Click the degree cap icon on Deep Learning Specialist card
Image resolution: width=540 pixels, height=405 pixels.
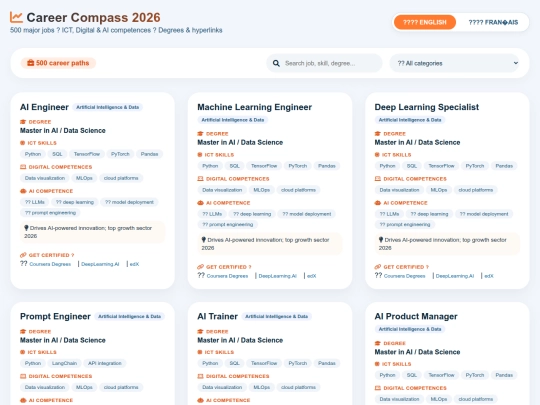pos(378,134)
